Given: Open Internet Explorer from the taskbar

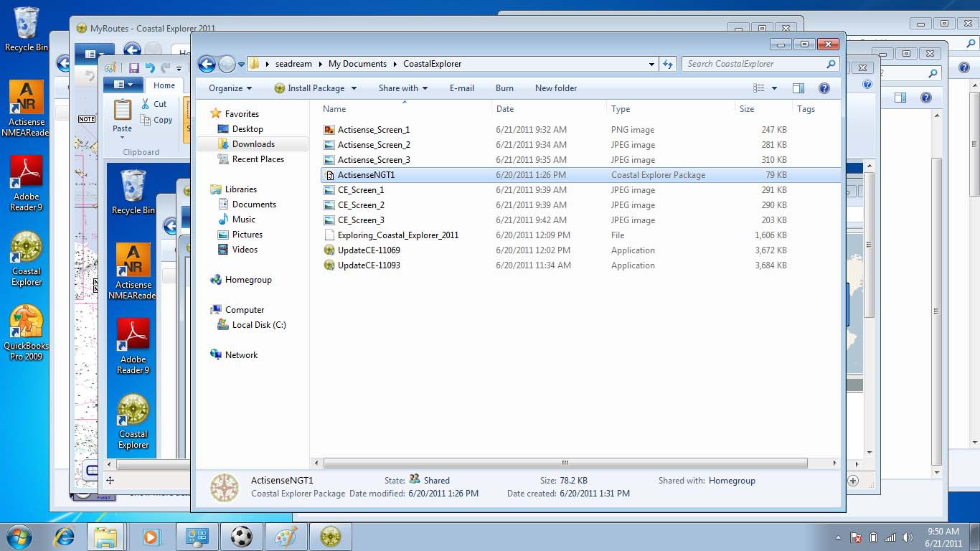Looking at the screenshot, I should [65, 536].
